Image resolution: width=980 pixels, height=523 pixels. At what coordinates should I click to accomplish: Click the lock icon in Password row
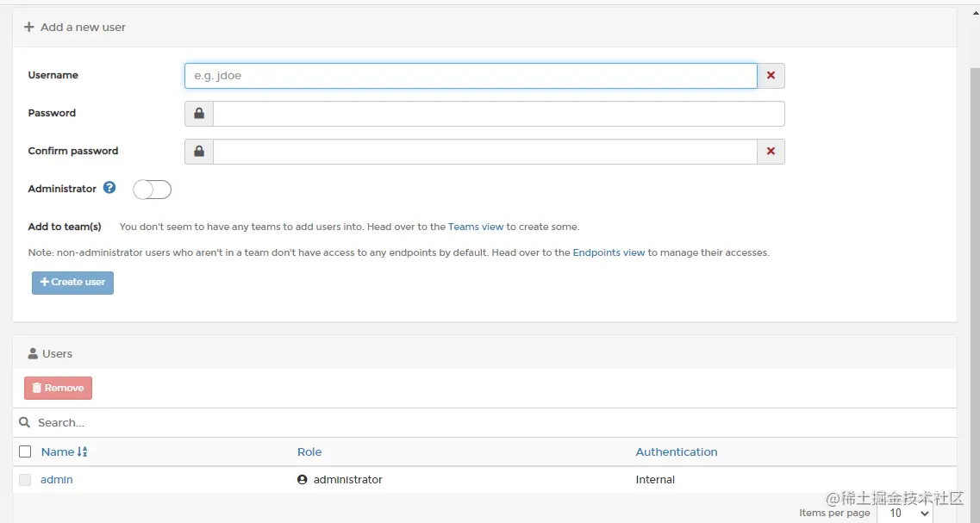point(199,114)
